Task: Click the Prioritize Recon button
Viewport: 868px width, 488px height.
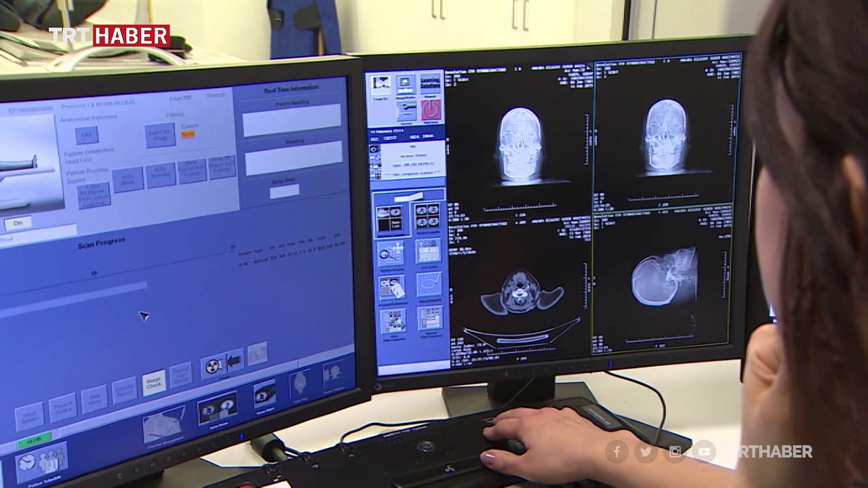Action: click(x=125, y=391)
